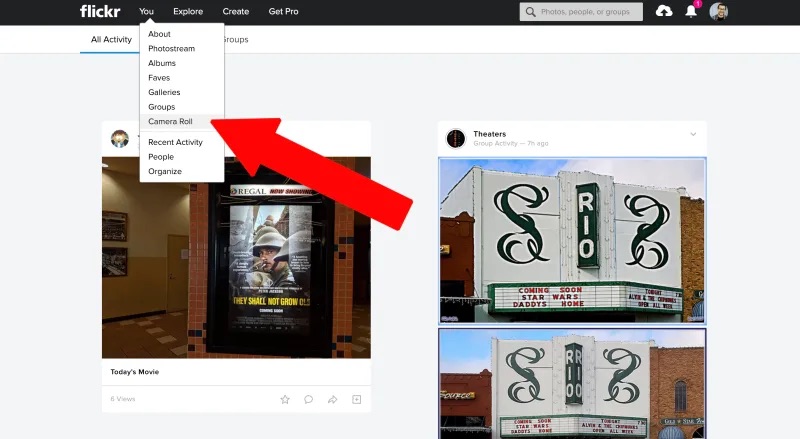This screenshot has height=439, width=800.
Task: Open the Rio theater top photo
Action: [572, 241]
